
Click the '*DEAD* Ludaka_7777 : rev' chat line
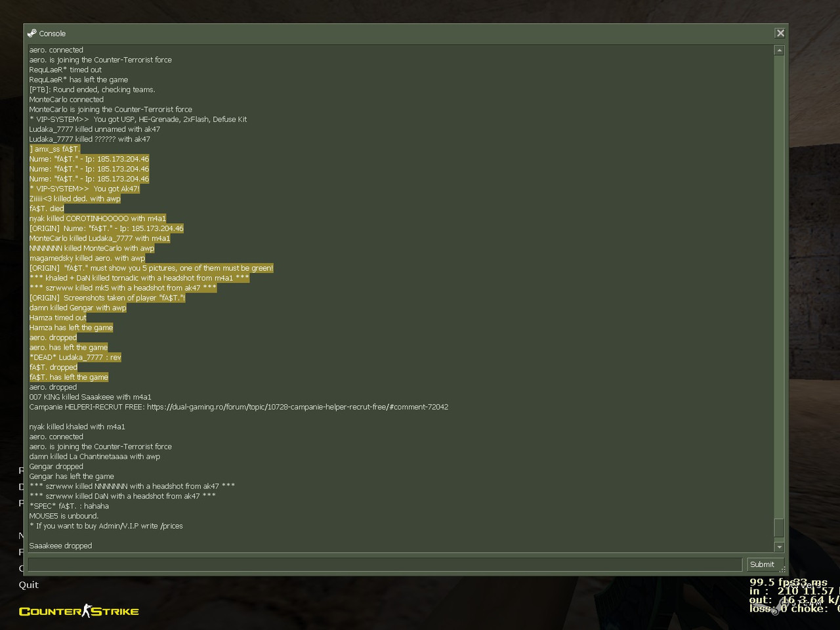pos(75,357)
